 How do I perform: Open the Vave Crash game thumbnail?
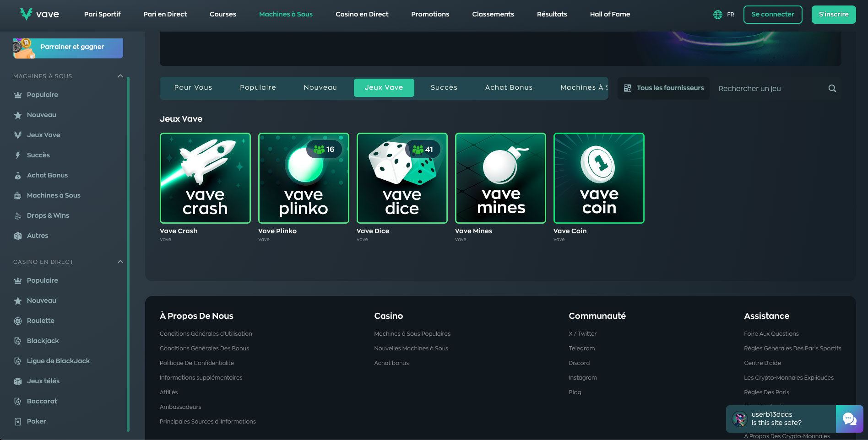[205, 178]
